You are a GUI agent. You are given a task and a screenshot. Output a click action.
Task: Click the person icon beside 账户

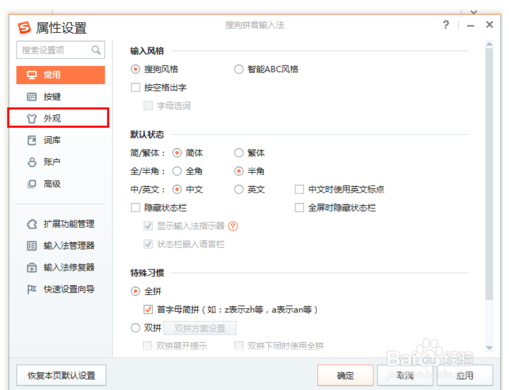pyautogui.click(x=32, y=162)
